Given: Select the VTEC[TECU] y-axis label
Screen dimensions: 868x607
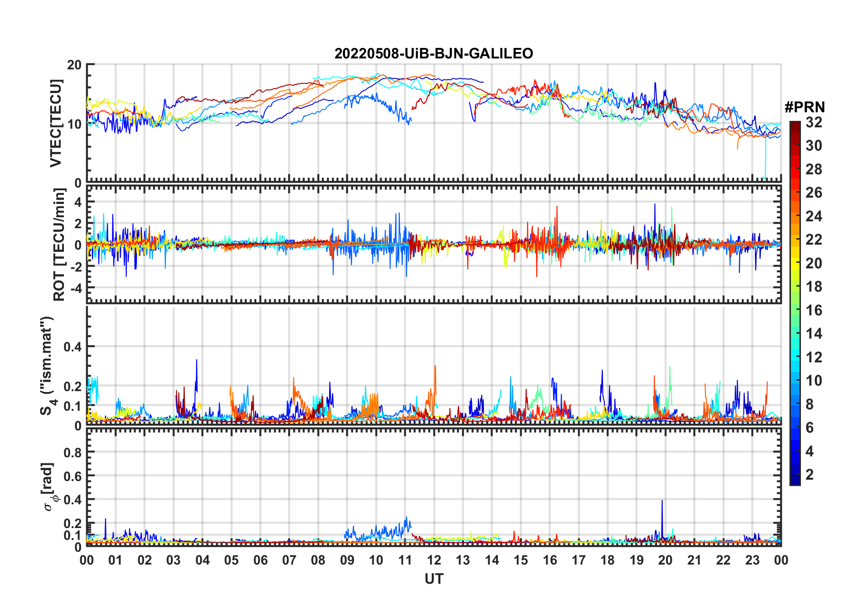Looking at the screenshot, I should pos(56,123).
